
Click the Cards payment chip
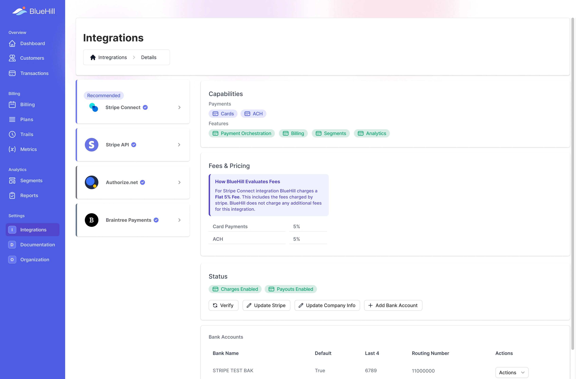pos(223,114)
